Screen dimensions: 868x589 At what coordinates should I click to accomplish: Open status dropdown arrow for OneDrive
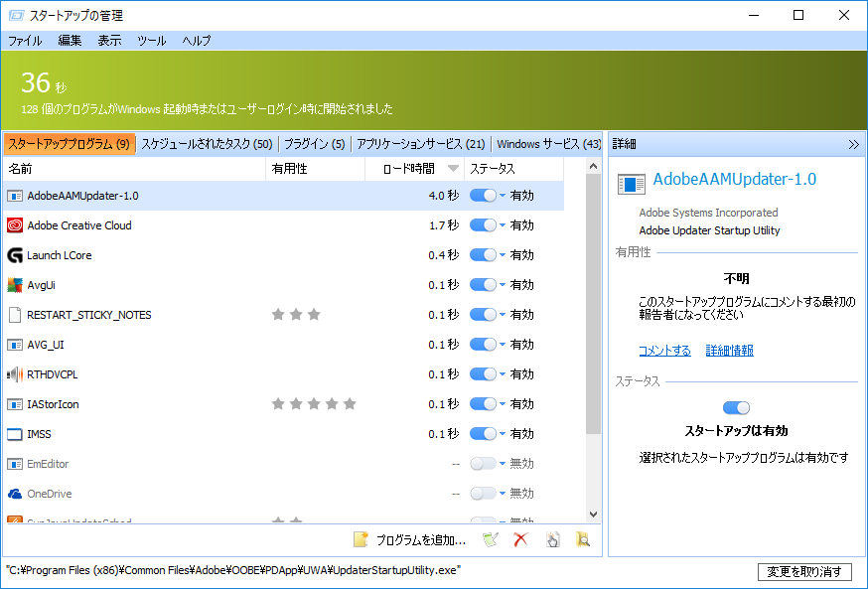tap(503, 494)
